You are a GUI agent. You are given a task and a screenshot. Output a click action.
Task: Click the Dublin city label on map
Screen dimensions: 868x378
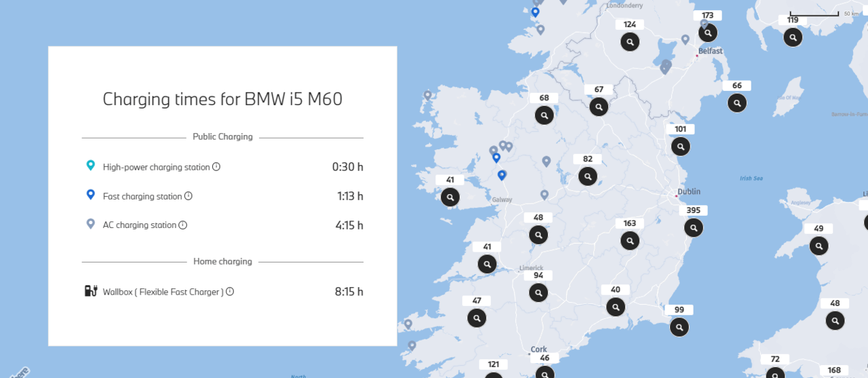point(690,191)
